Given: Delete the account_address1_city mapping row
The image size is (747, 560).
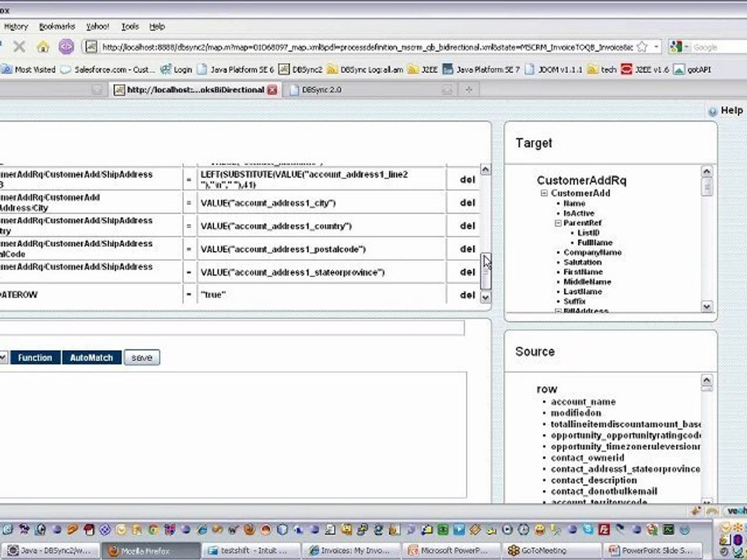Looking at the screenshot, I should (x=468, y=203).
